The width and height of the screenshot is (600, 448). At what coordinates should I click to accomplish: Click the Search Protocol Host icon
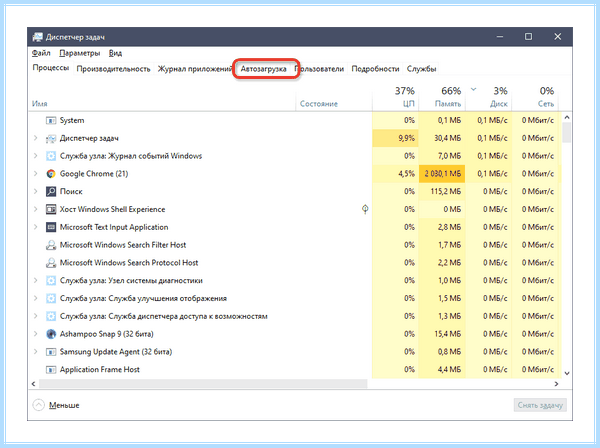[51, 262]
